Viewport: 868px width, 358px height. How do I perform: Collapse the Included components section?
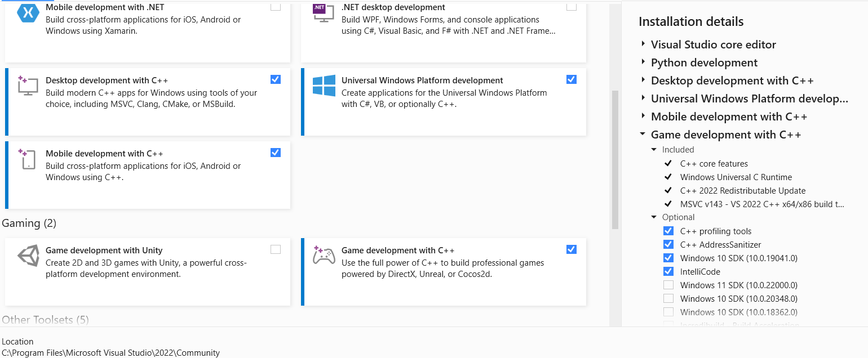[x=654, y=150]
